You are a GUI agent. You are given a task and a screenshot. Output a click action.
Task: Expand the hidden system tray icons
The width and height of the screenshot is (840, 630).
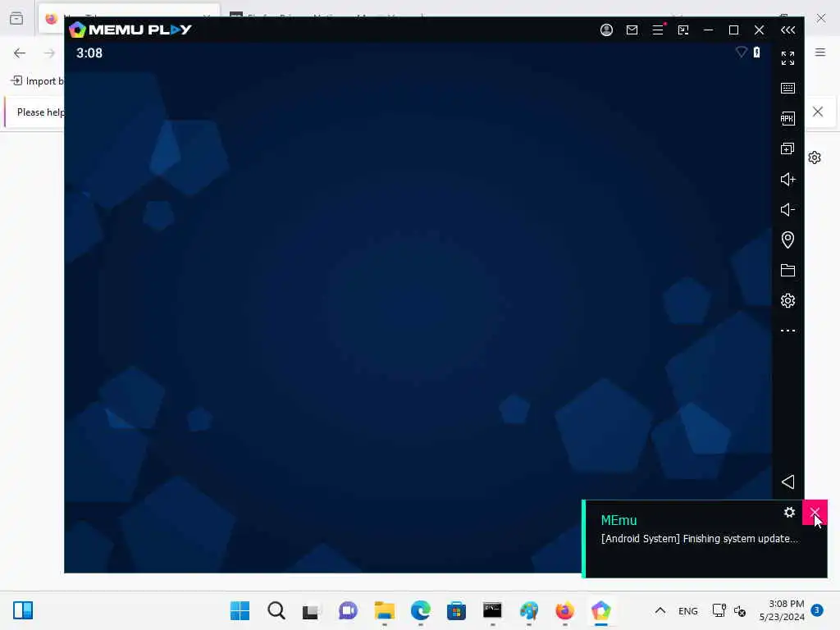660,610
